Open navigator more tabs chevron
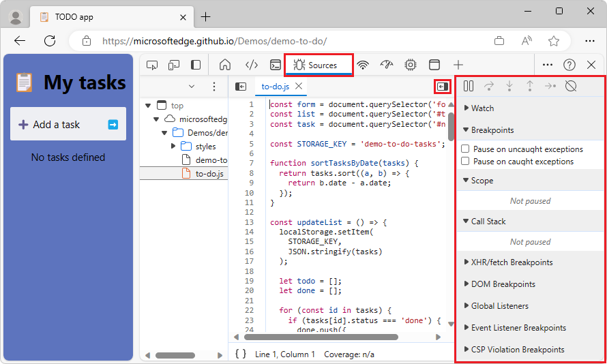607x364 pixels. (192, 87)
